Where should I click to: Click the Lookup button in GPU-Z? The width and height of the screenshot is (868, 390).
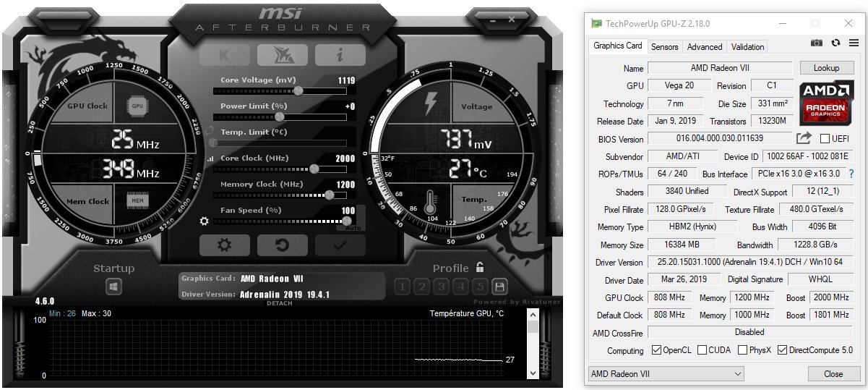tap(826, 68)
